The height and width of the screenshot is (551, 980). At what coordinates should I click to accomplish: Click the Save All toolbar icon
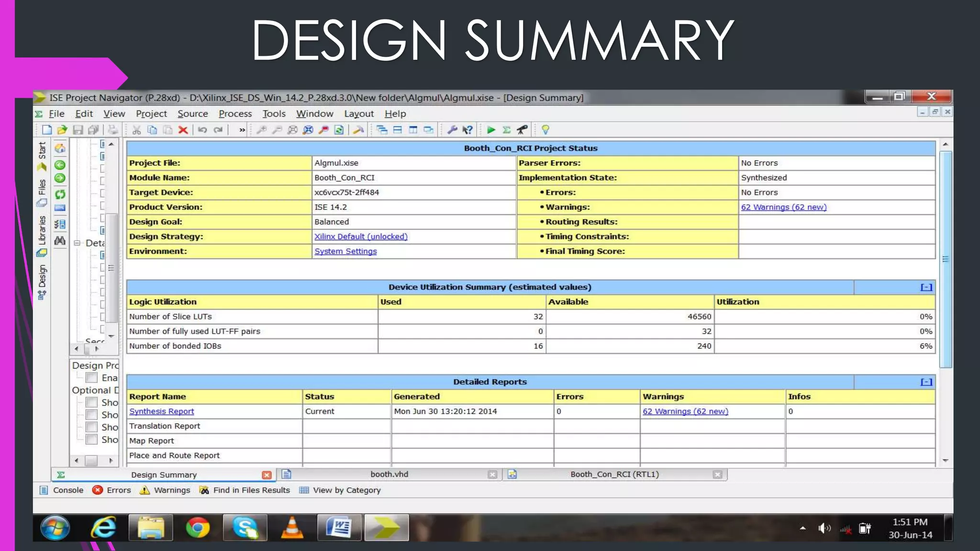[94, 130]
